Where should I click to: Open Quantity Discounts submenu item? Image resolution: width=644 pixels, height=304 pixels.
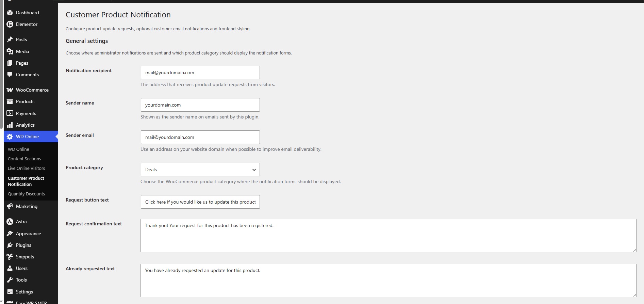[26, 194]
